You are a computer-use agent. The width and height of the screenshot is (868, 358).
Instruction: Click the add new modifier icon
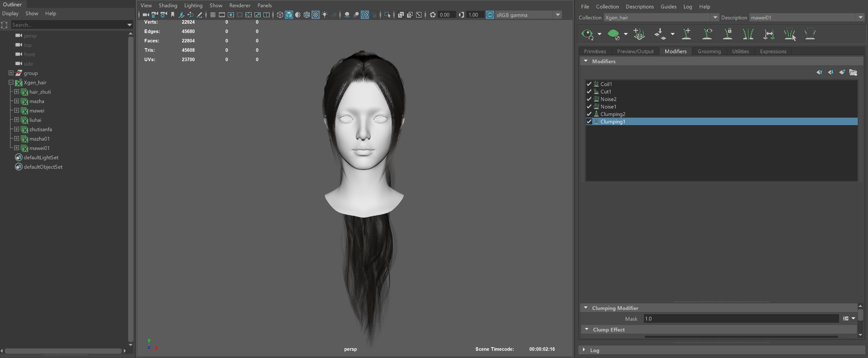click(x=842, y=72)
